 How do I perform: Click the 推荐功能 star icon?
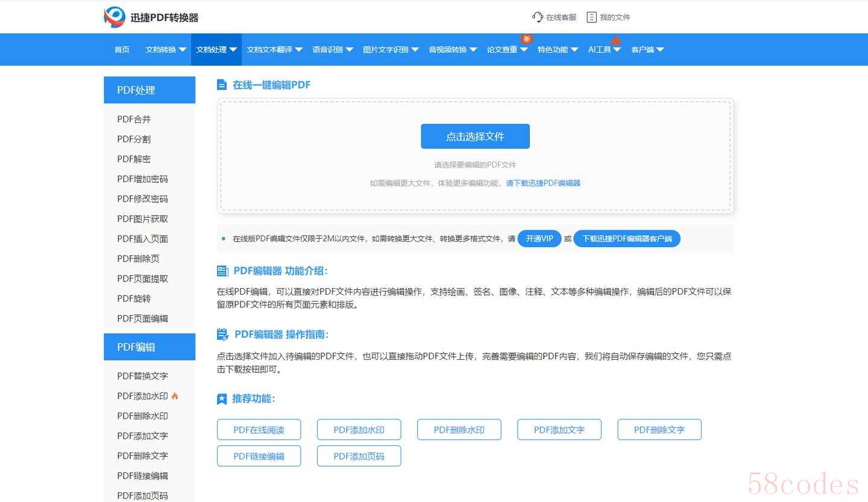[x=222, y=399]
